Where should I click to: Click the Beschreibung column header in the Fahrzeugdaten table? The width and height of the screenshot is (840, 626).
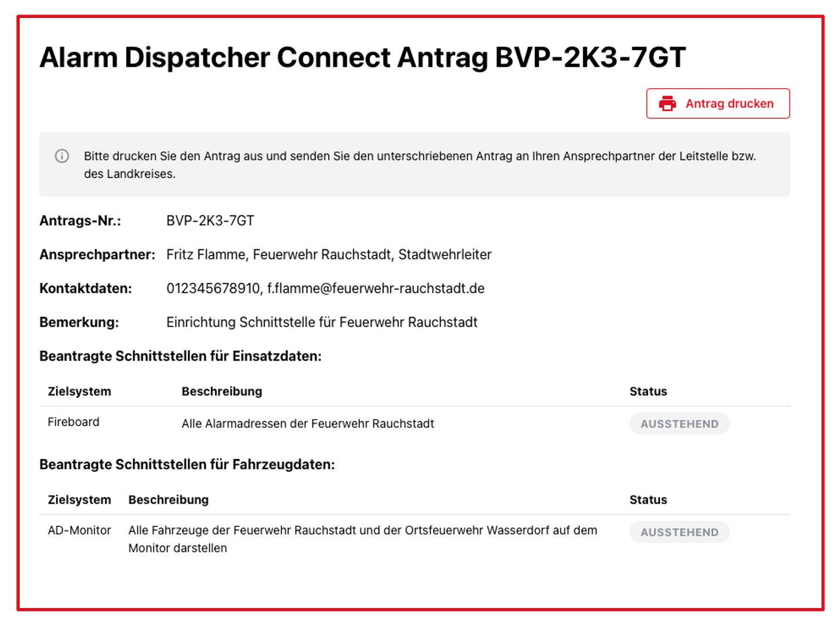168,500
